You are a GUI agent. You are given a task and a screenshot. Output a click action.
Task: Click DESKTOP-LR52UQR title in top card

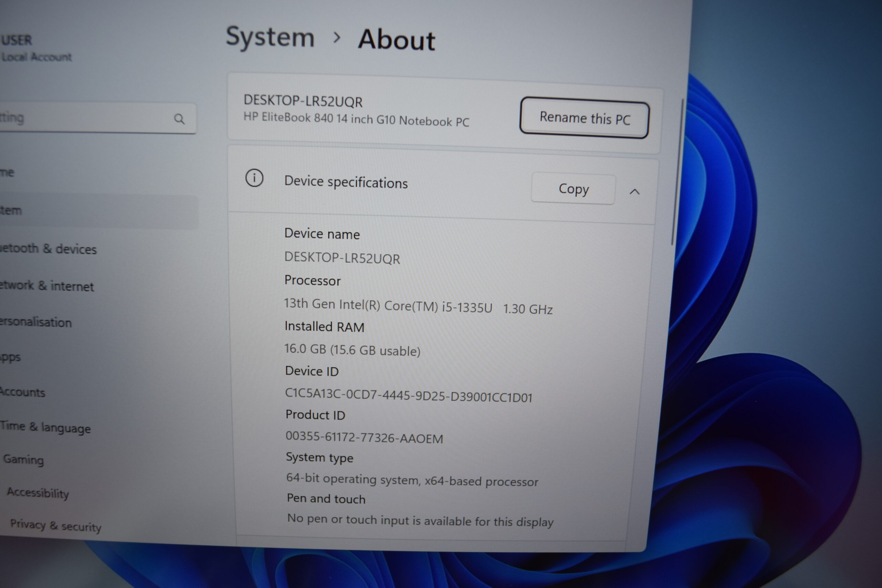click(x=303, y=101)
